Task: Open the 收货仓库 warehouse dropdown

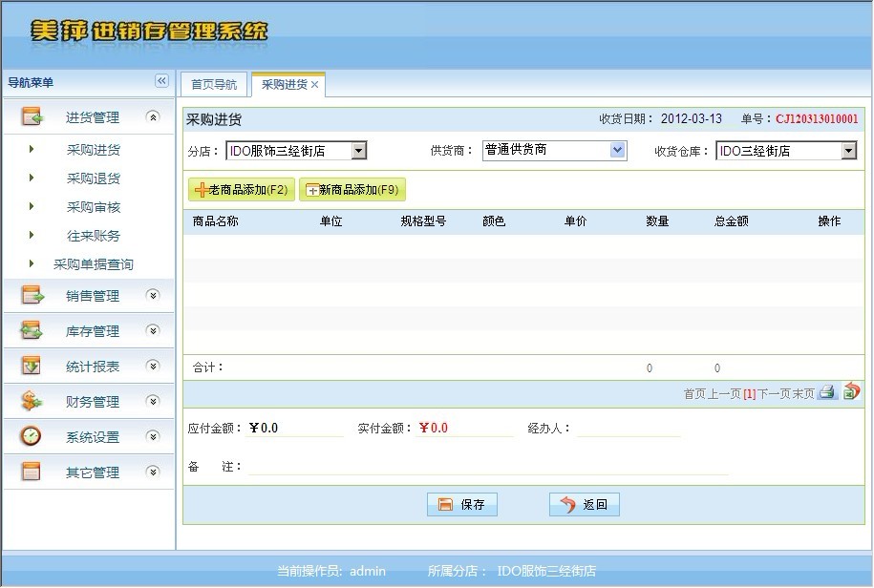Action: click(786, 151)
